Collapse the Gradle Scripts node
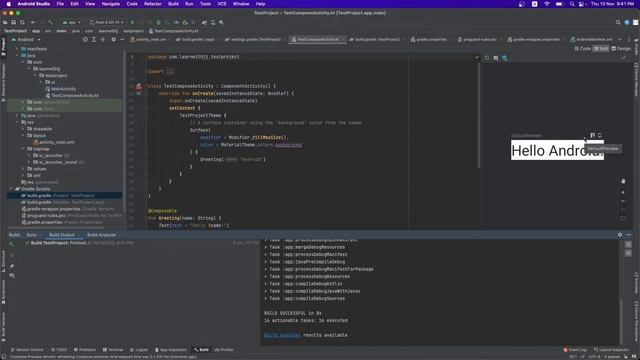Viewport: 640px width, 360px height. (x=11, y=189)
